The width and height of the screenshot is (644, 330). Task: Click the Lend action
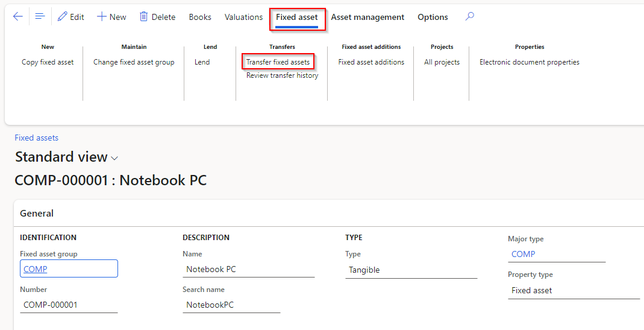coord(202,62)
